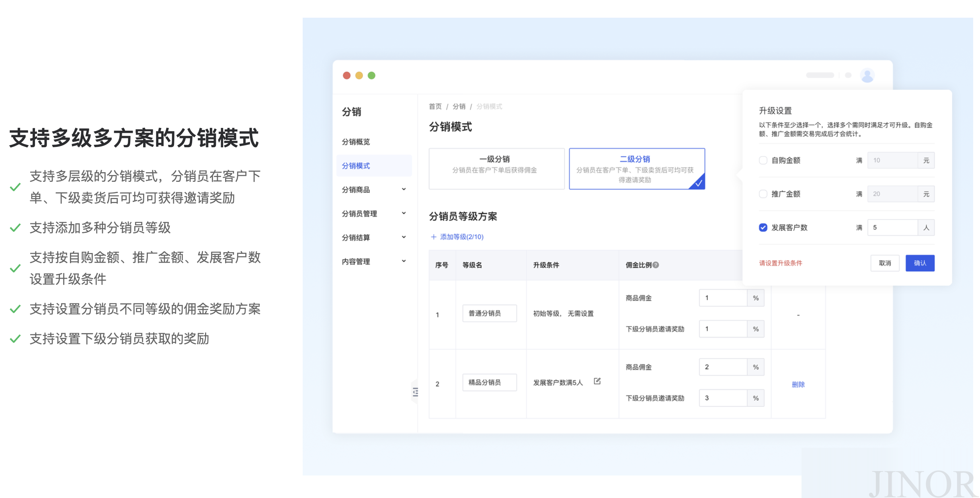Select 分销模式 in the sidebar
The height and width of the screenshot is (498, 980).
pyautogui.click(x=374, y=166)
